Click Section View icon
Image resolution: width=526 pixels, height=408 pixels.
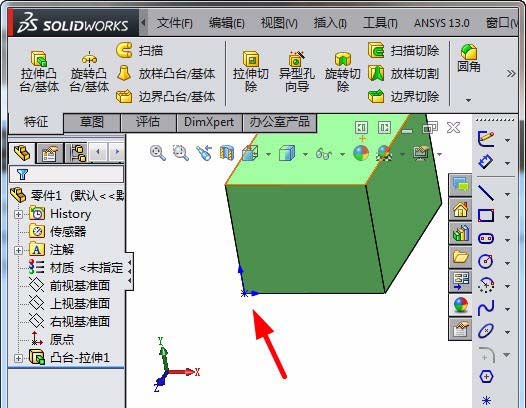click(x=227, y=153)
